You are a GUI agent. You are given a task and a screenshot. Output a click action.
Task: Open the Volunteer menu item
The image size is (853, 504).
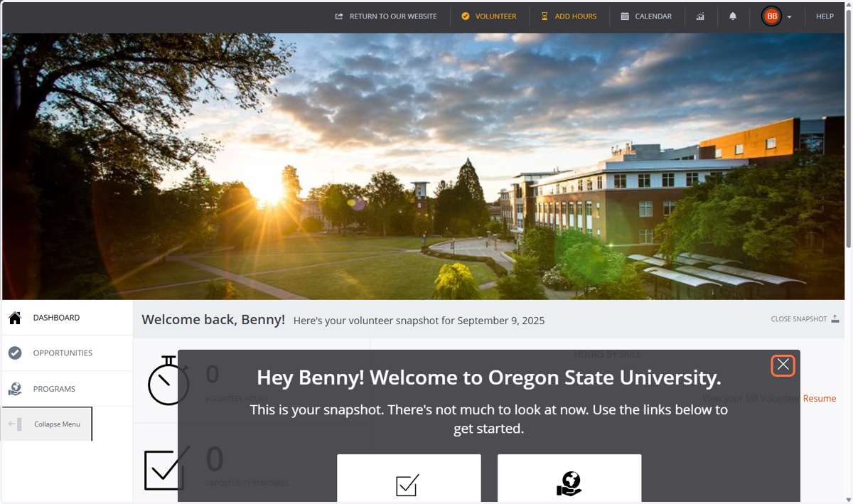click(x=489, y=16)
